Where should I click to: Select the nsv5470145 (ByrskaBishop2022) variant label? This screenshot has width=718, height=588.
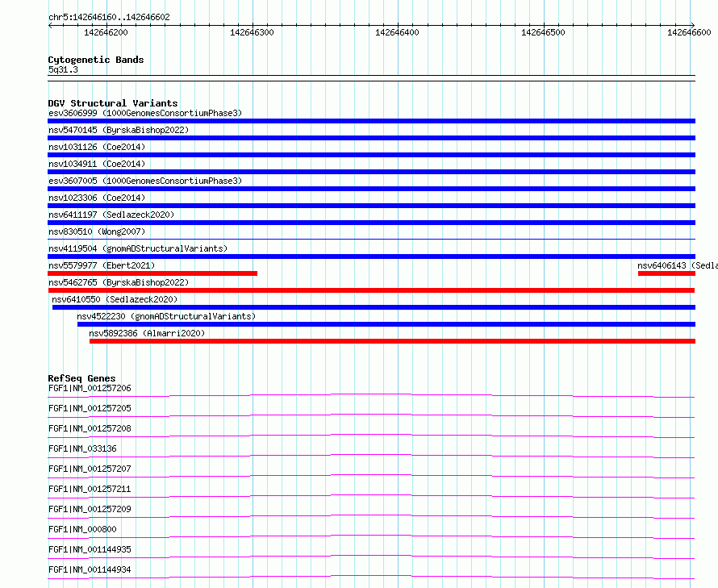point(119,130)
